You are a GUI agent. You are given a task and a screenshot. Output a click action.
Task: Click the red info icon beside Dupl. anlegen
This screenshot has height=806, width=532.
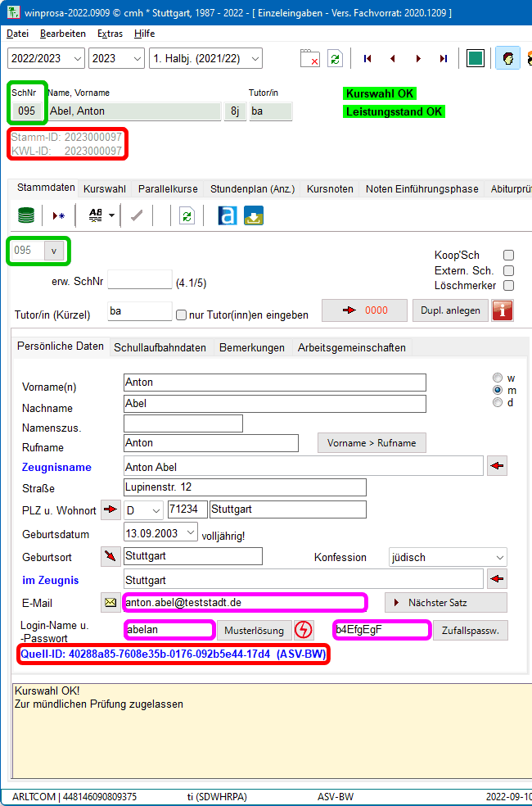point(502,310)
